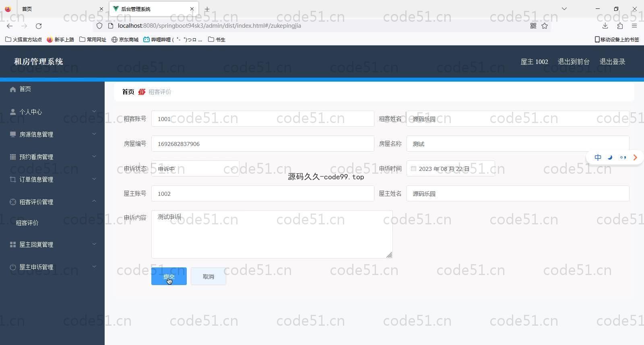The width and height of the screenshot is (644, 345).
Task: Click the 申诉内容 textarea
Action: [272, 234]
